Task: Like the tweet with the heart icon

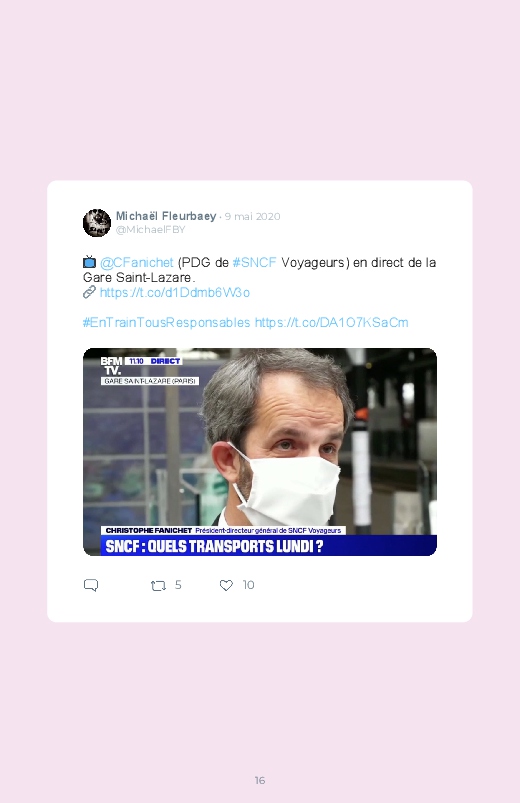Action: pyautogui.click(x=226, y=585)
